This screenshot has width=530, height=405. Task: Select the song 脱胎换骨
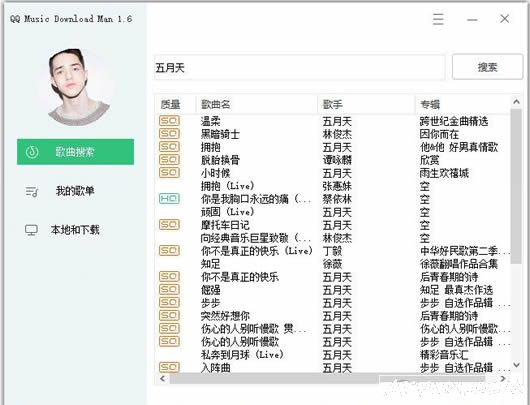[x=220, y=160]
